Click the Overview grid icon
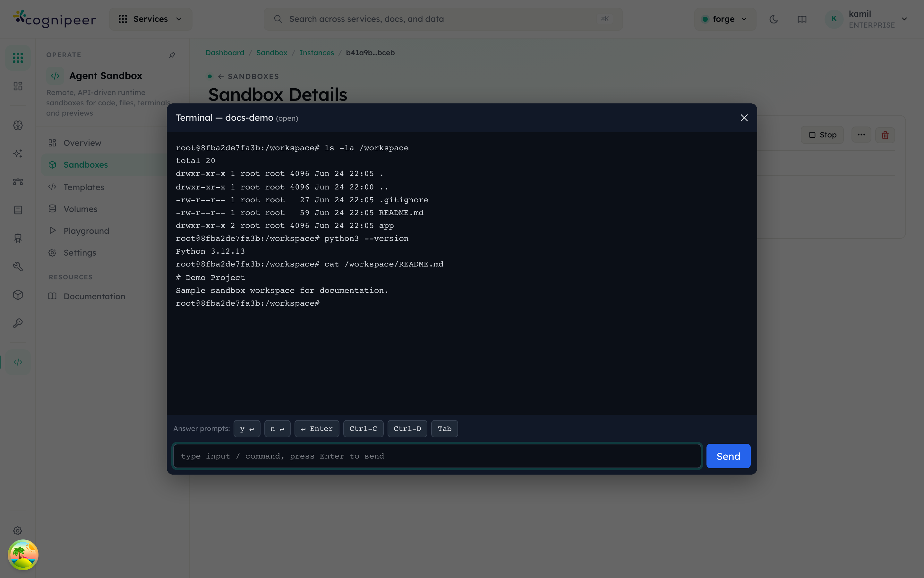The height and width of the screenshot is (578, 924). pyautogui.click(x=52, y=143)
